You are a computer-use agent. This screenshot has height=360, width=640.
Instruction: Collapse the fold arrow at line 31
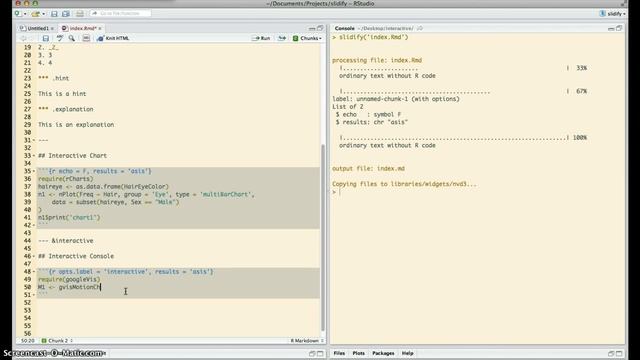(x=33, y=140)
